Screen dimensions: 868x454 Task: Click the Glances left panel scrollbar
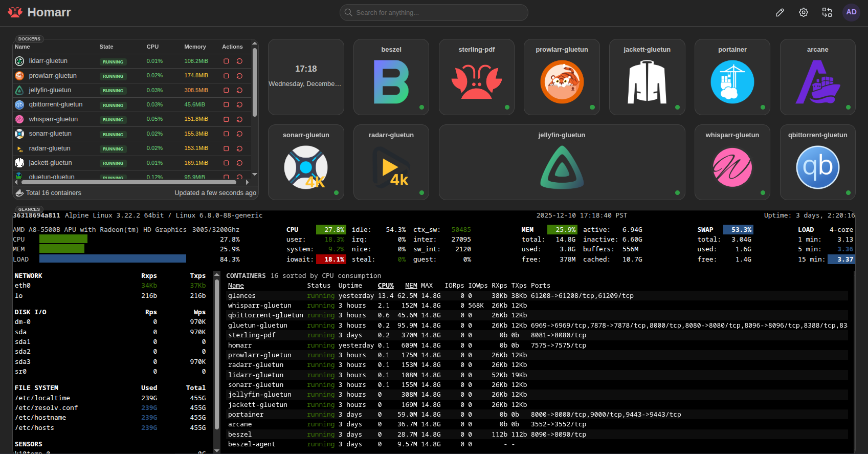point(217,353)
